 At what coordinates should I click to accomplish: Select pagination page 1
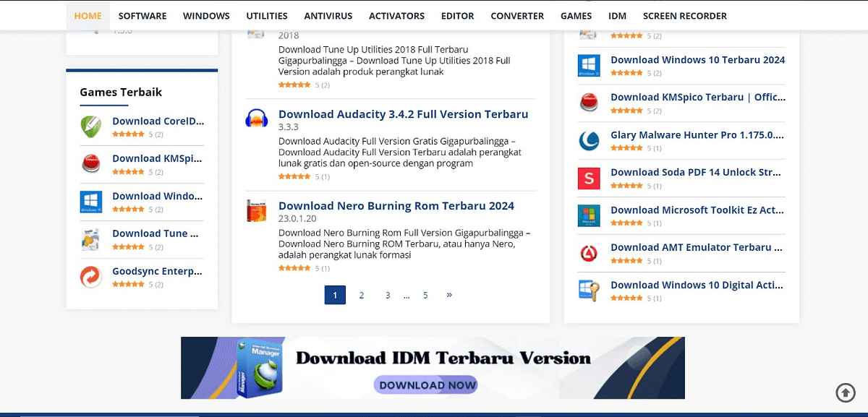coord(335,295)
